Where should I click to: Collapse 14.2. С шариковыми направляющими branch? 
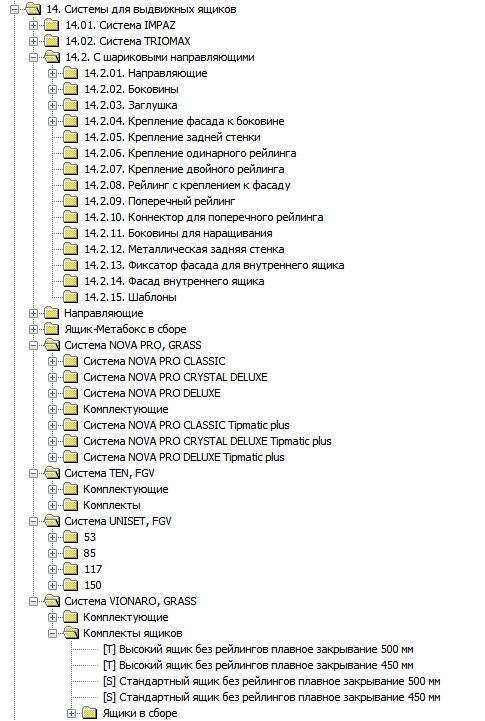(x=33, y=57)
